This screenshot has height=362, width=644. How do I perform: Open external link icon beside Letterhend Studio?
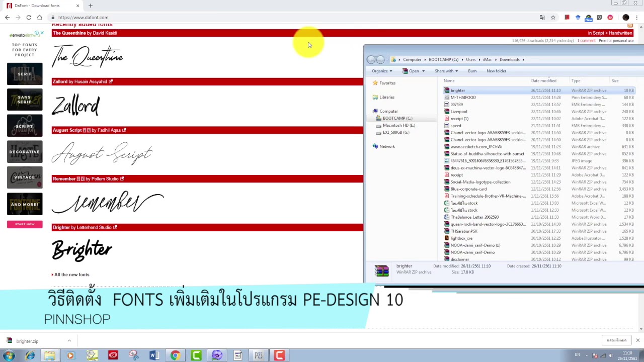[x=115, y=227]
